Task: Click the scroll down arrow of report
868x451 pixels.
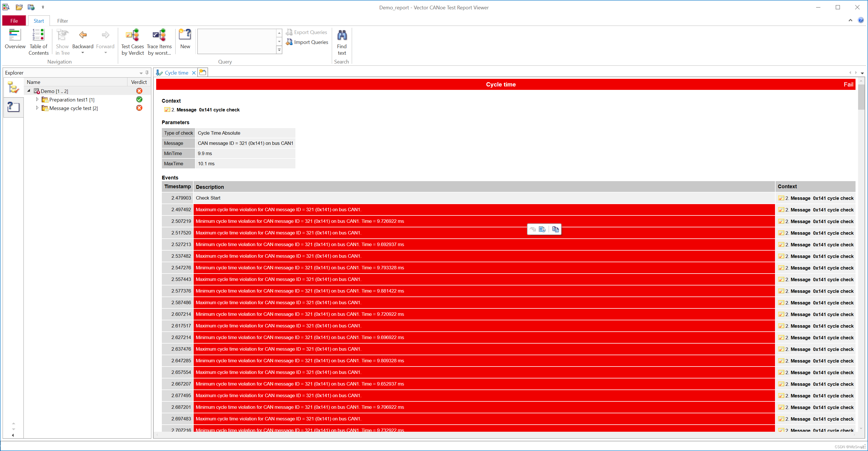Action: [x=861, y=428]
